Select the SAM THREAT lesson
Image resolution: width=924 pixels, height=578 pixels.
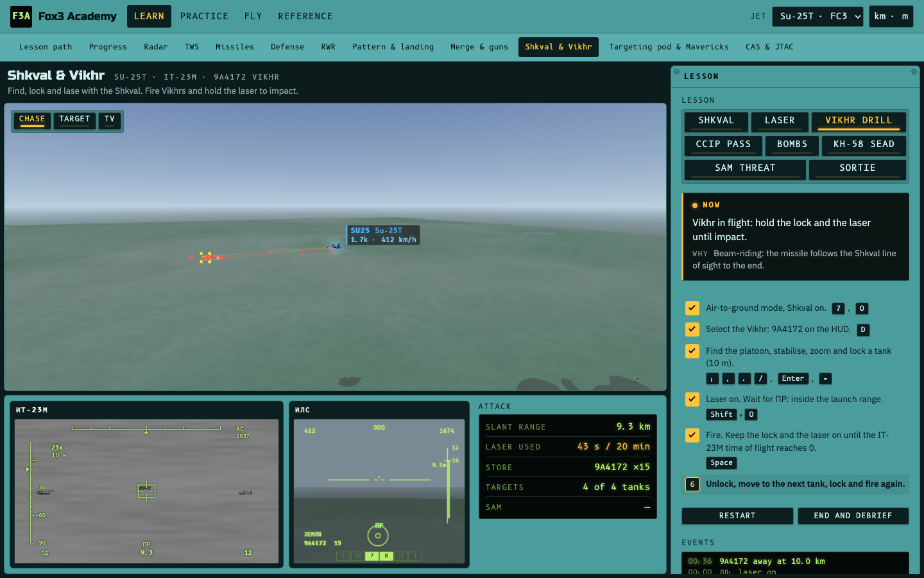(x=745, y=169)
